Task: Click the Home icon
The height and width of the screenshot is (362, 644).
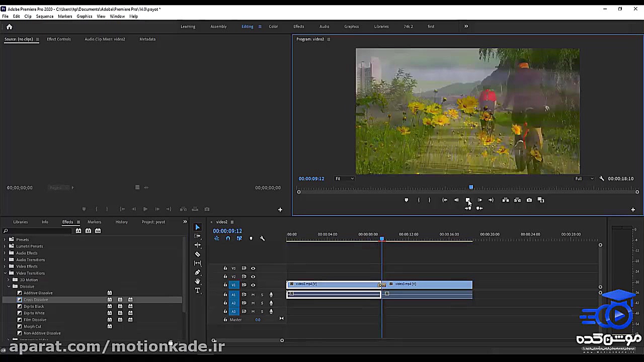Action: (9, 27)
